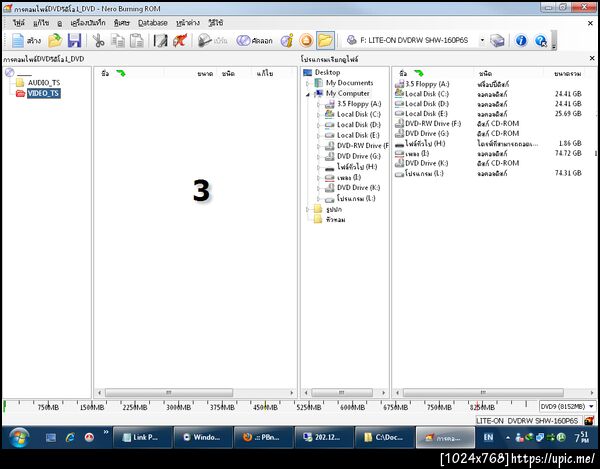
Task: Click the folder tree horizontal scrollbar
Action: point(344,393)
